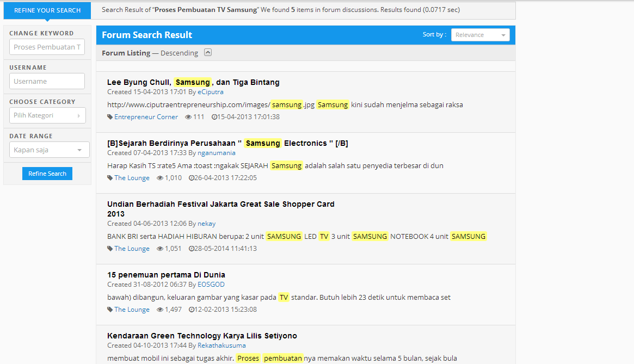Open the Pilih Kategori category selector
This screenshot has width=634, height=364.
pyautogui.click(x=47, y=115)
